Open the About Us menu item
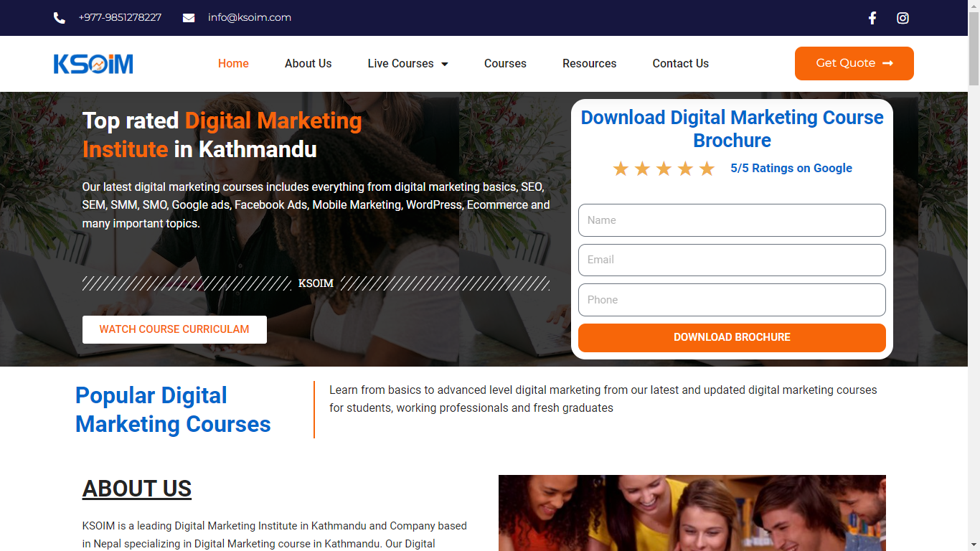The height and width of the screenshot is (551, 980). (x=308, y=63)
